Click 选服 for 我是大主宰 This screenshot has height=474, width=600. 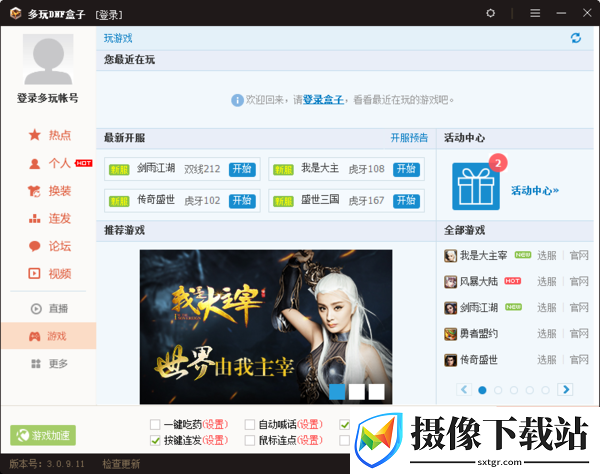547,256
